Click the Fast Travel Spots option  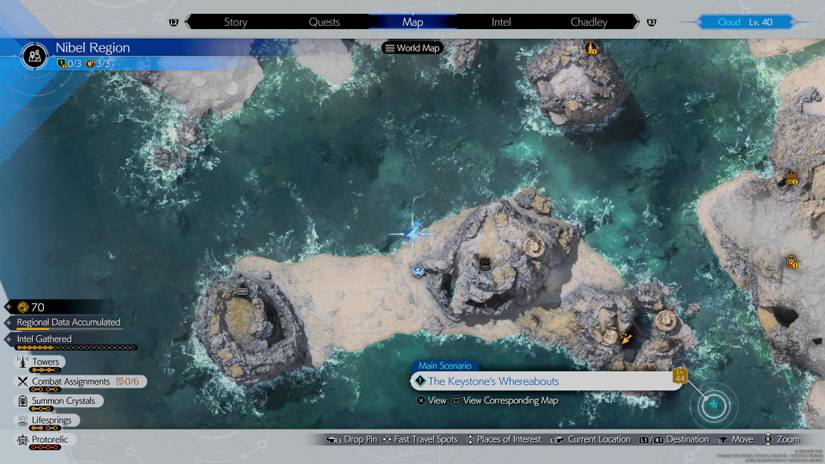[x=426, y=439]
